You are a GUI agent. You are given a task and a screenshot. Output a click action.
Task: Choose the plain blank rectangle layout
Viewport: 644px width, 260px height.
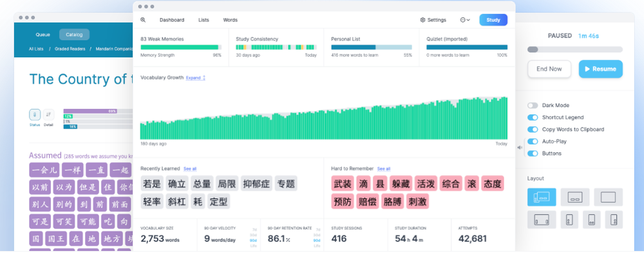[x=609, y=197]
